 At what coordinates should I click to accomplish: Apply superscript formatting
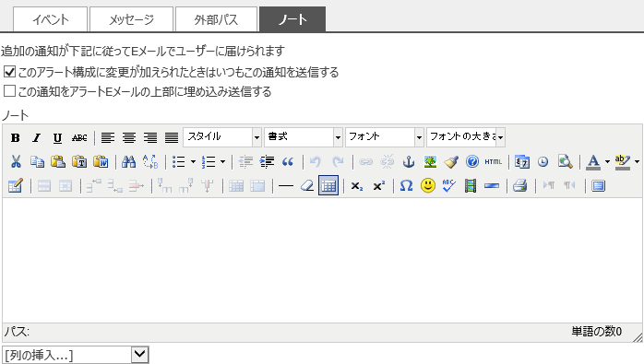378,186
